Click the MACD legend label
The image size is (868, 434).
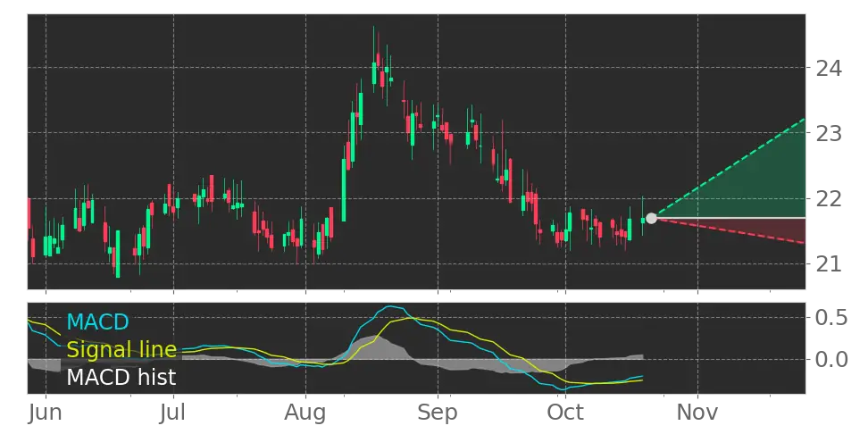(97, 321)
